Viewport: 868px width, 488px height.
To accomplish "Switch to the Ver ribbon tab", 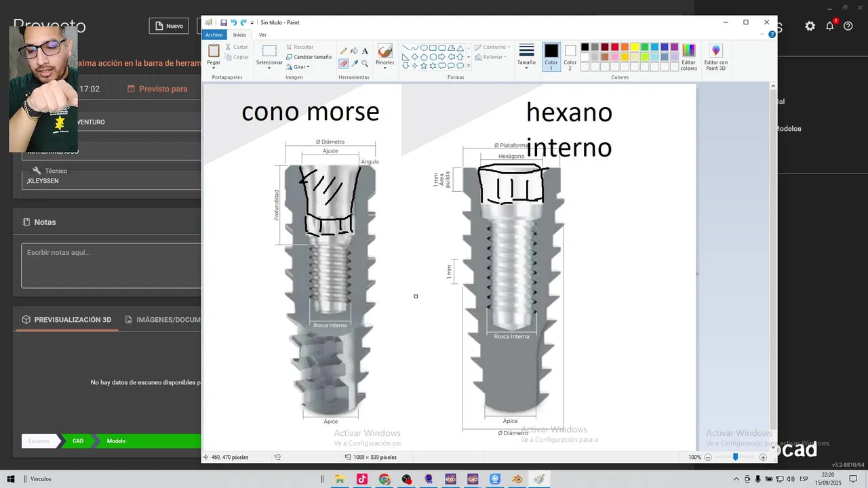I will coord(262,35).
